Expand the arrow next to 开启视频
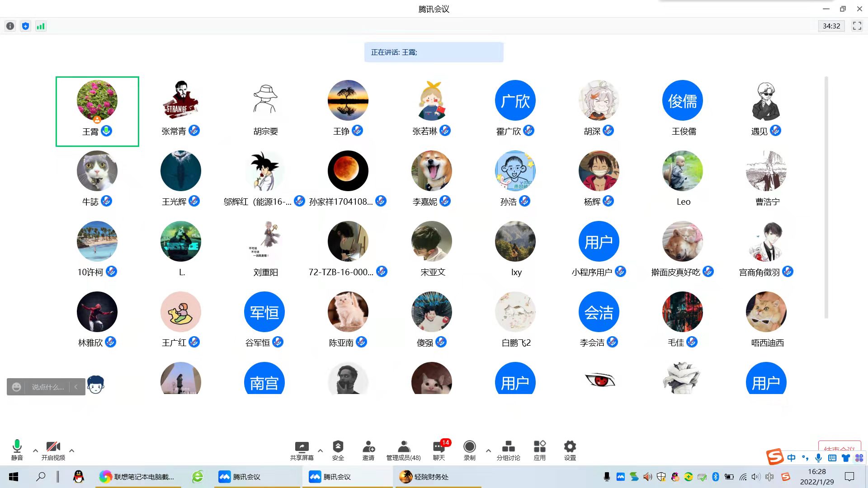The image size is (868, 488). tap(71, 450)
